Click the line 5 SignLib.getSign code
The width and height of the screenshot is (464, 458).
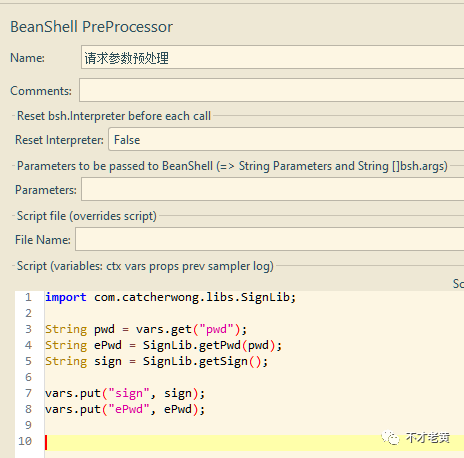[x=156, y=361]
